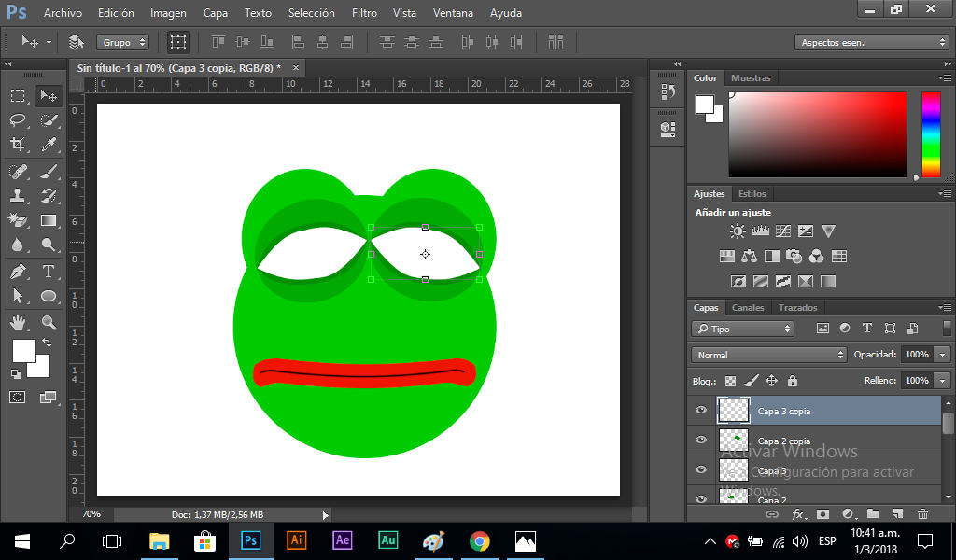Image resolution: width=956 pixels, height=560 pixels.
Task: Select the Brush tool
Action: point(49,172)
